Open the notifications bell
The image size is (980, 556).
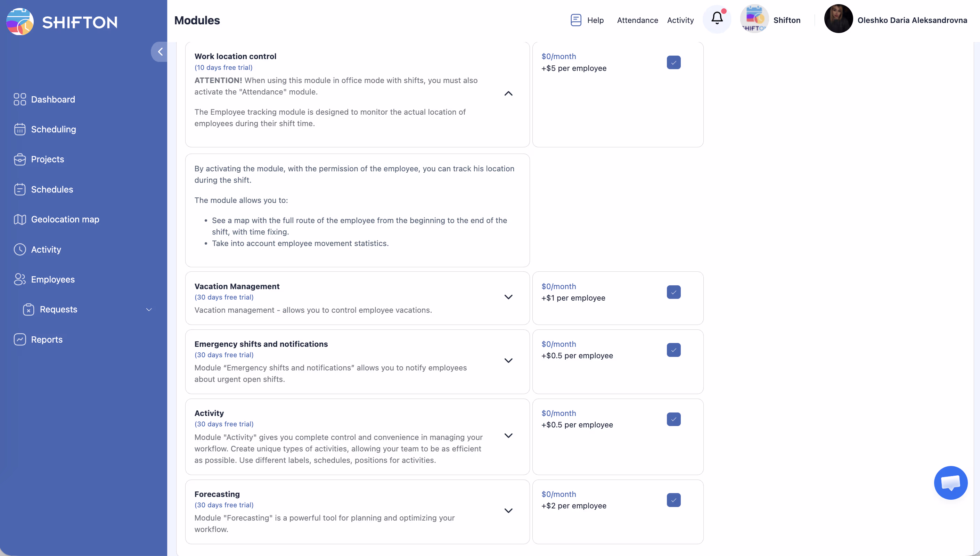[x=717, y=18]
